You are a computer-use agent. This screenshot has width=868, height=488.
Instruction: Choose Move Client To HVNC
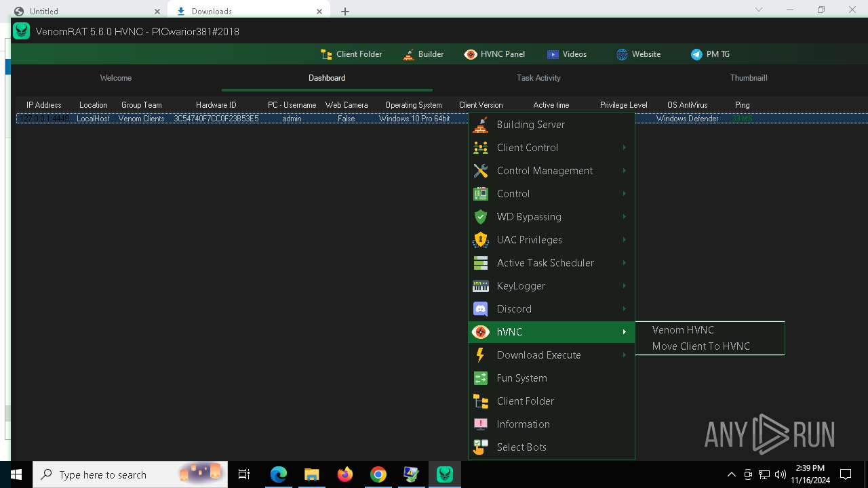(710, 346)
